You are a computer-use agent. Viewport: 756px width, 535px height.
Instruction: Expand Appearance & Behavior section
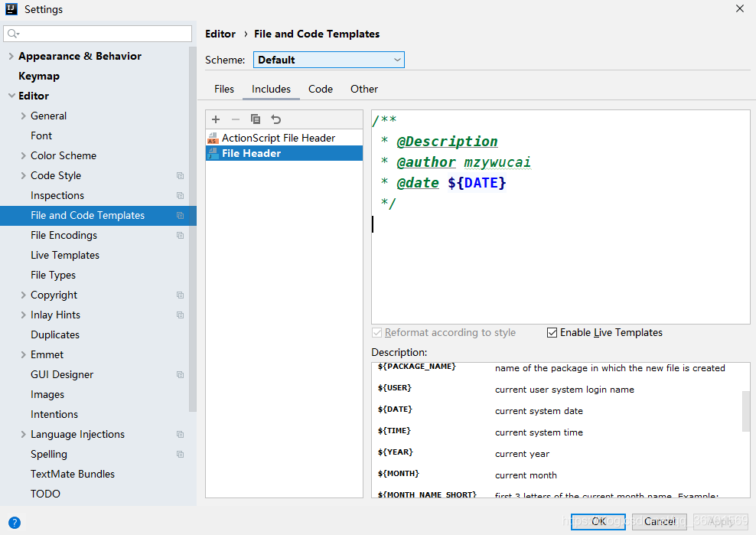[x=11, y=56]
